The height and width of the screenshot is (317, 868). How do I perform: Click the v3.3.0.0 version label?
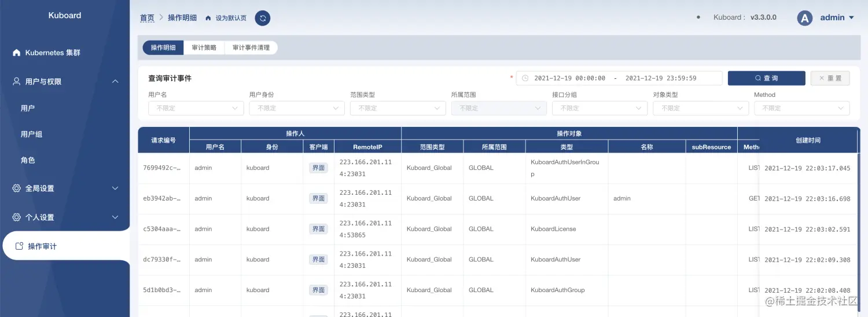click(763, 18)
